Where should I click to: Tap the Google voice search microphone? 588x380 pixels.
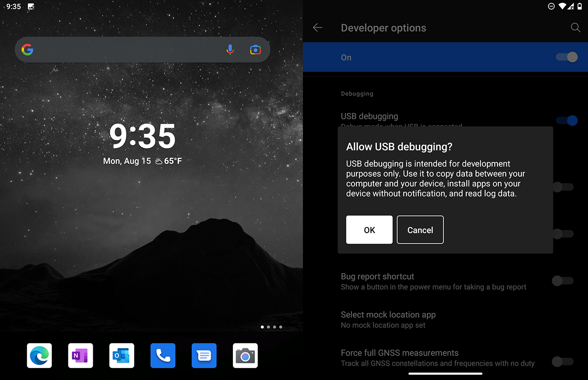[x=230, y=50]
